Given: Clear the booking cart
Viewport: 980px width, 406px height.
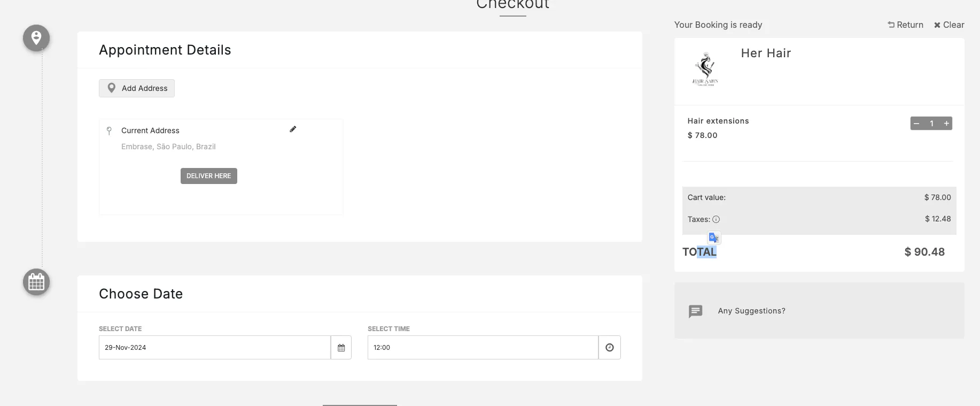Looking at the screenshot, I should pos(949,25).
